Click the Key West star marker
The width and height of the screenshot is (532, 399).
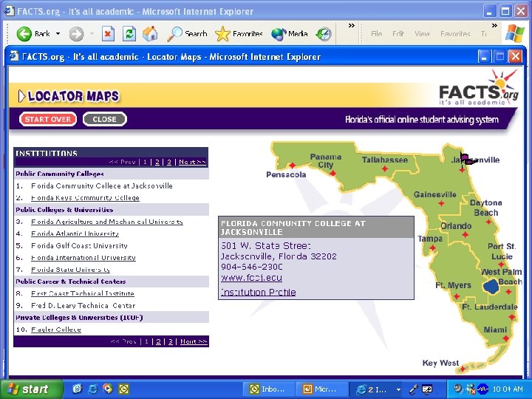pos(462,369)
